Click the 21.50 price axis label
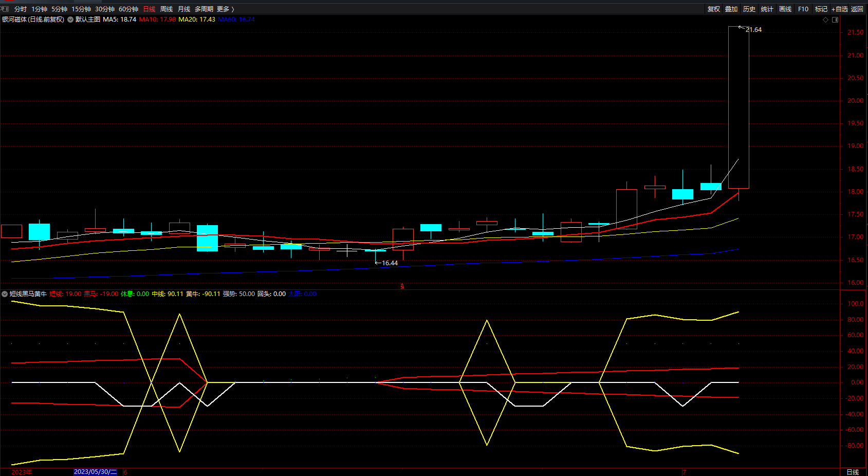This screenshot has height=476, width=868. [x=856, y=32]
